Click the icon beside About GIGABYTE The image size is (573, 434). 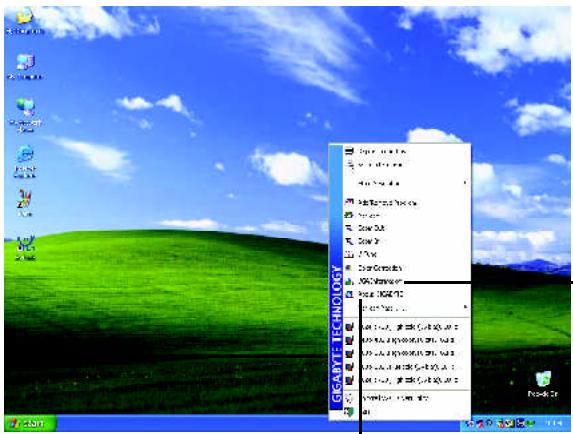[349, 294]
